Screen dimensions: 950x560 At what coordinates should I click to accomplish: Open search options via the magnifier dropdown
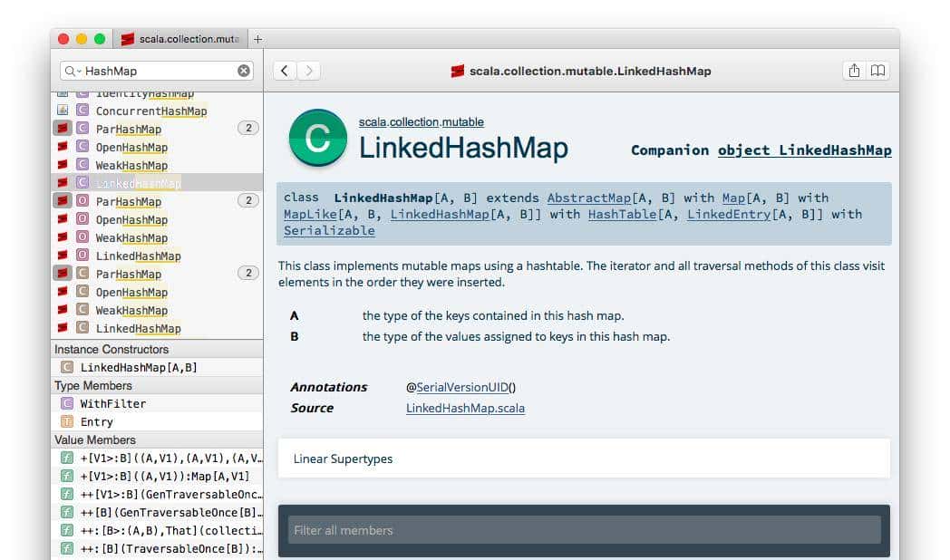tap(73, 71)
